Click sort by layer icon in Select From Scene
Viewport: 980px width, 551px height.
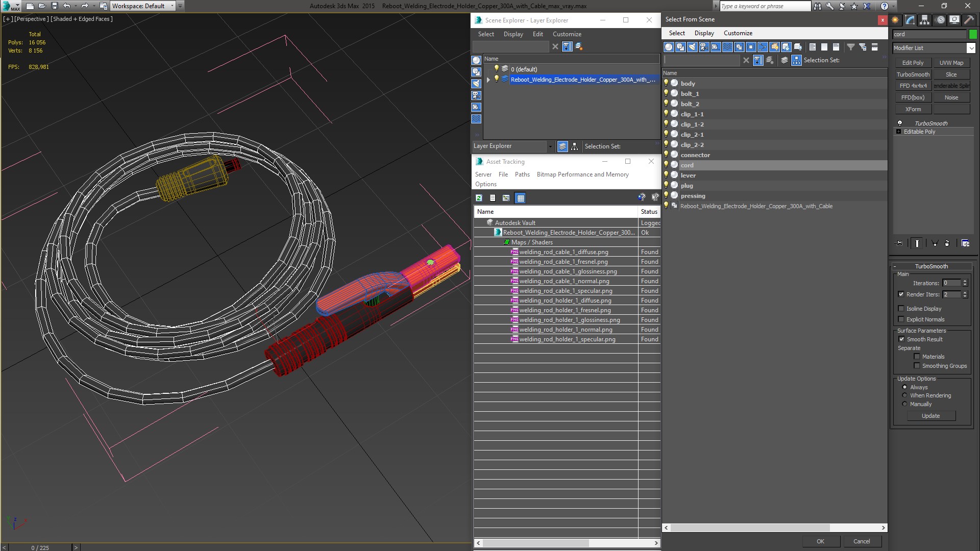pos(785,60)
